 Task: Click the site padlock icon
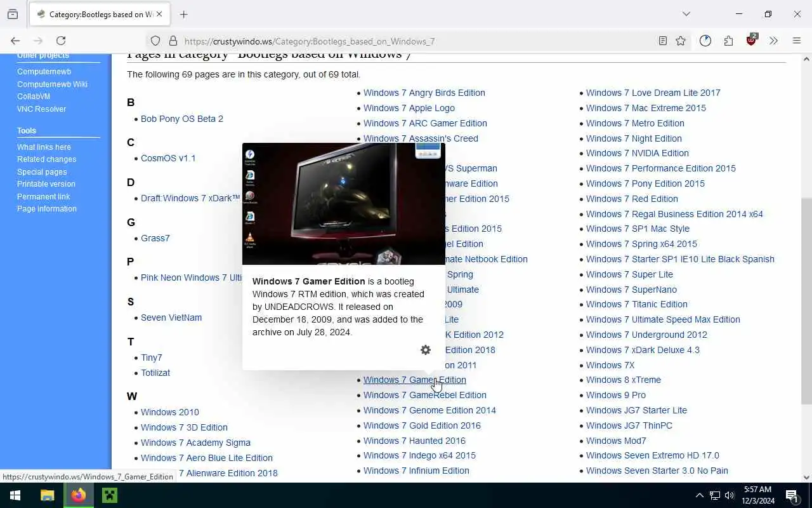[173, 41]
